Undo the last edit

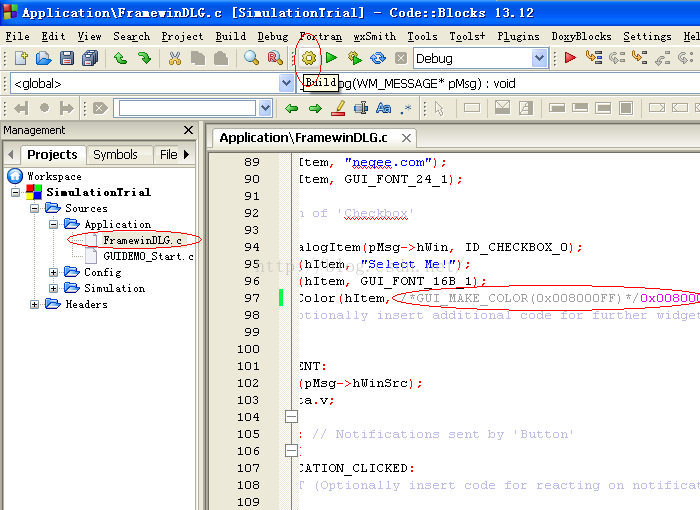pos(120,58)
